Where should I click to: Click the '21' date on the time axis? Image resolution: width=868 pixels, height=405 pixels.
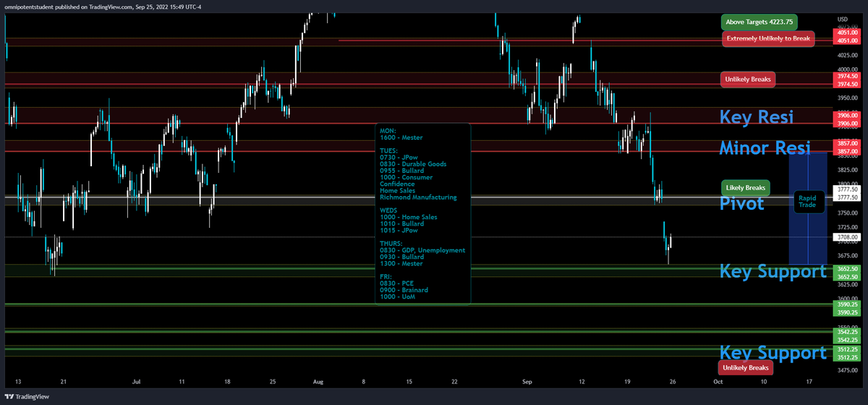click(64, 380)
